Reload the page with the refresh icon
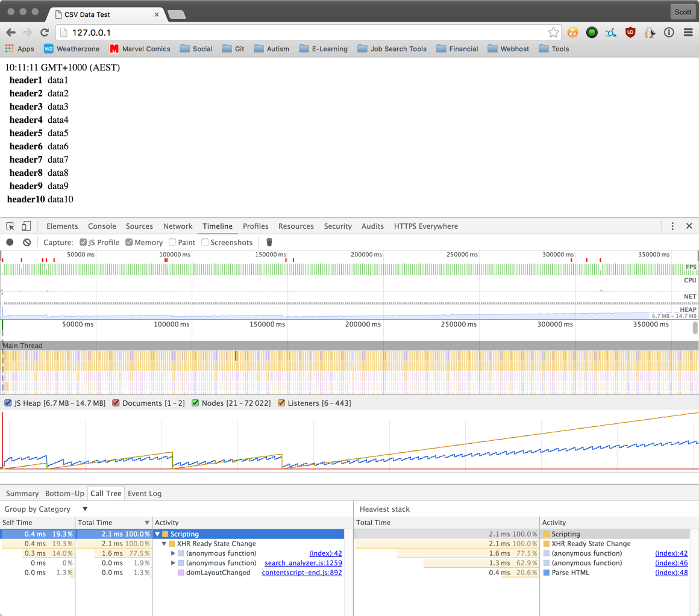The image size is (699, 616). coord(45,33)
